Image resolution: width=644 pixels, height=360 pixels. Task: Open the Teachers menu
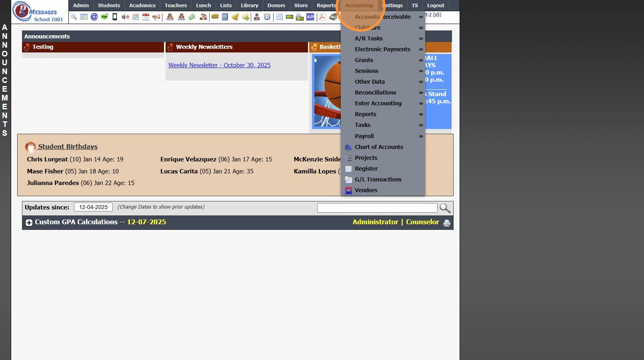tap(176, 6)
